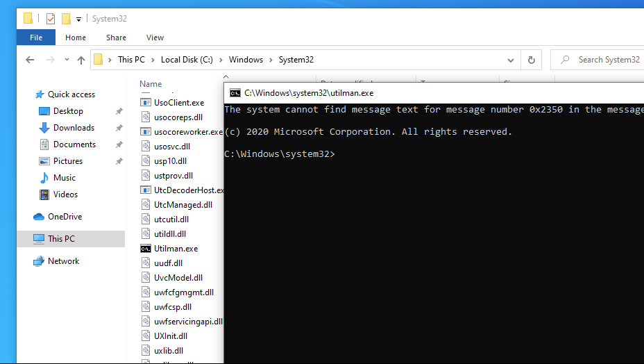Open Music in the navigation pane
This screenshot has width=644, height=364.
pyautogui.click(x=65, y=178)
